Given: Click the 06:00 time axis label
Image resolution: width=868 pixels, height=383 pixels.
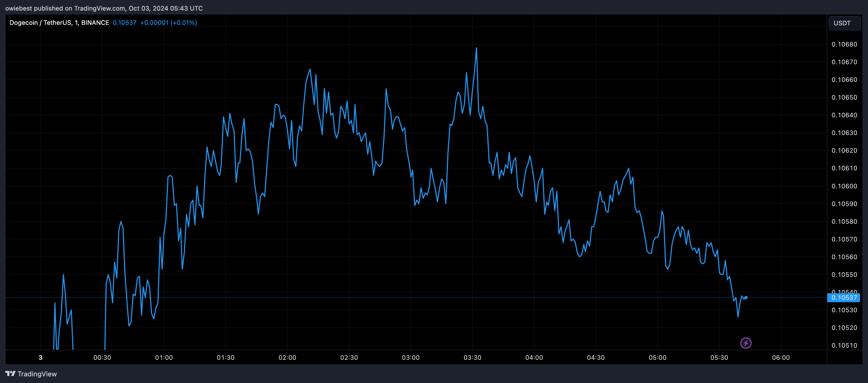Looking at the screenshot, I should [x=781, y=357].
